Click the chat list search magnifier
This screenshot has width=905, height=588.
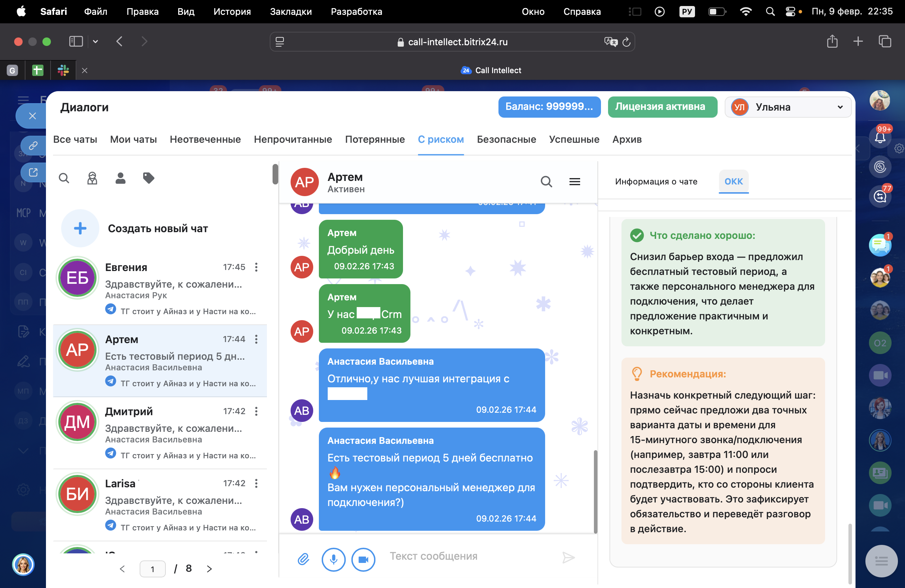[64, 178]
